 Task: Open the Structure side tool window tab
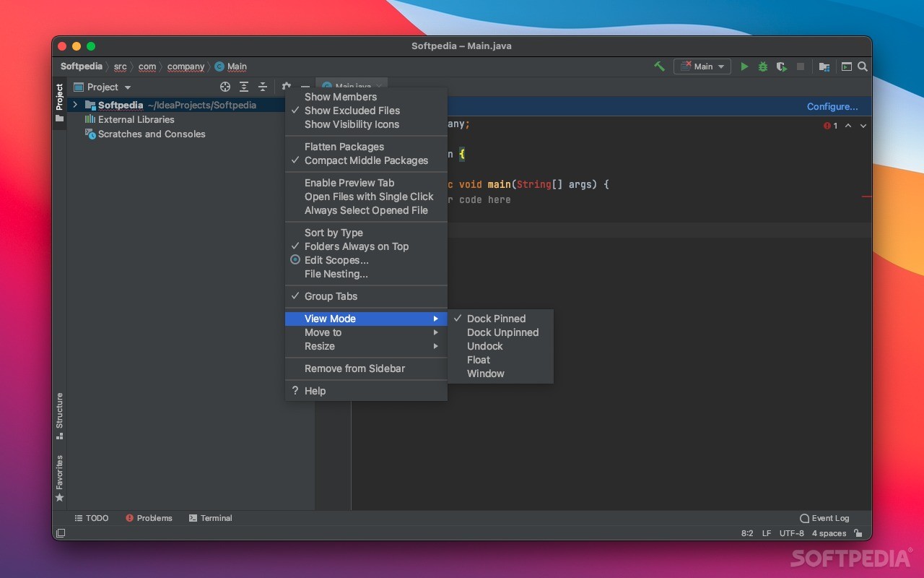pyautogui.click(x=59, y=416)
